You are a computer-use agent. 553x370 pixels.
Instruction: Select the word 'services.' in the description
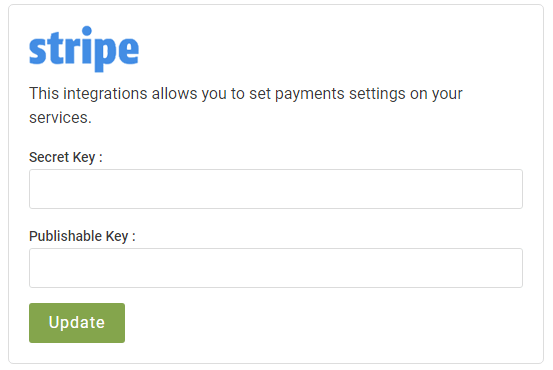point(60,118)
